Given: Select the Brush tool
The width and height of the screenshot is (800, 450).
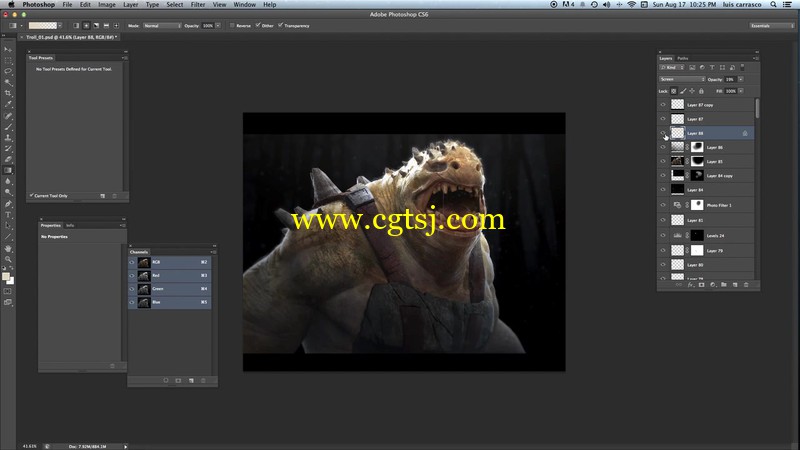Looking at the screenshot, I should pyautogui.click(x=8, y=127).
